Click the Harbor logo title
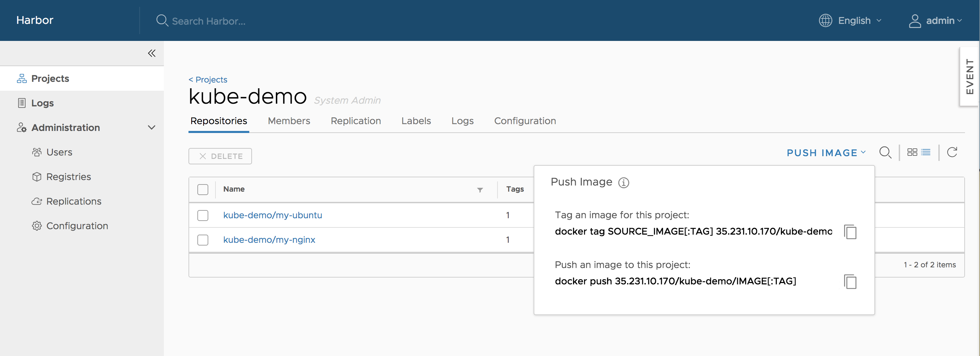This screenshot has width=980, height=356. tap(34, 20)
